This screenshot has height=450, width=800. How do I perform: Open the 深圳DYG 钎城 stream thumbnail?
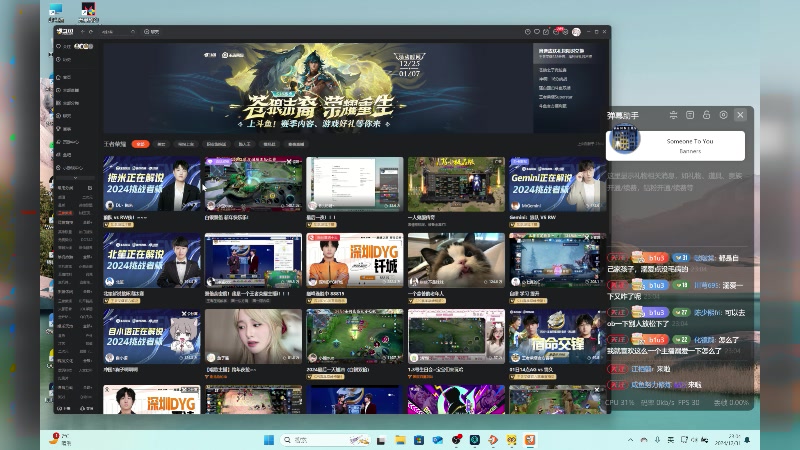click(355, 260)
